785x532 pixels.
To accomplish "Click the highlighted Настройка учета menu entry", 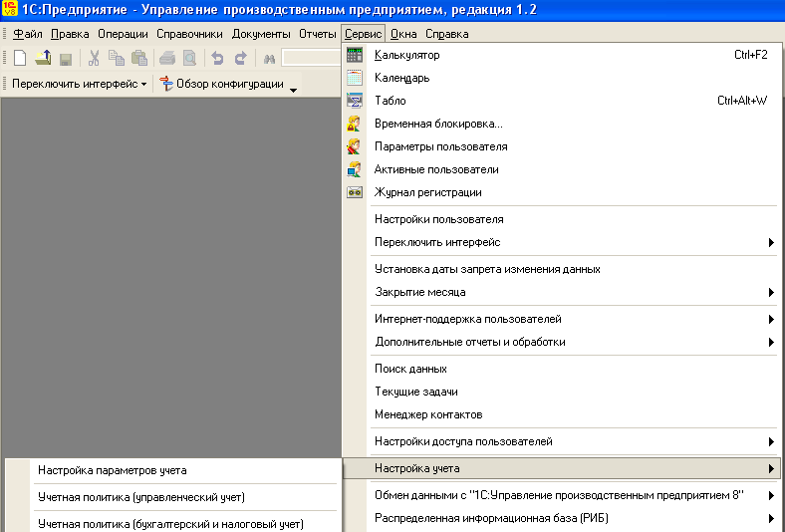I will click(561, 468).
